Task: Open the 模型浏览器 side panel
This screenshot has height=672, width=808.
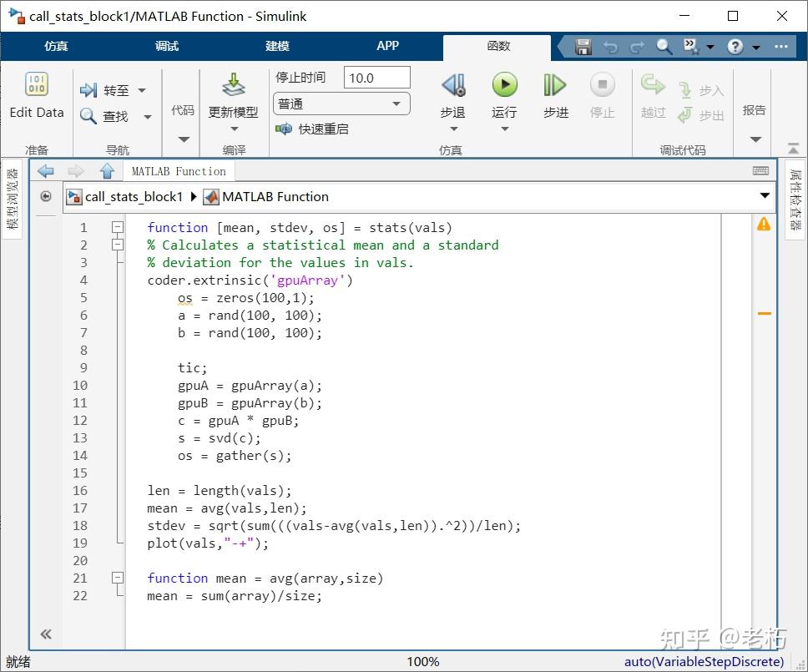Action: tap(13, 199)
